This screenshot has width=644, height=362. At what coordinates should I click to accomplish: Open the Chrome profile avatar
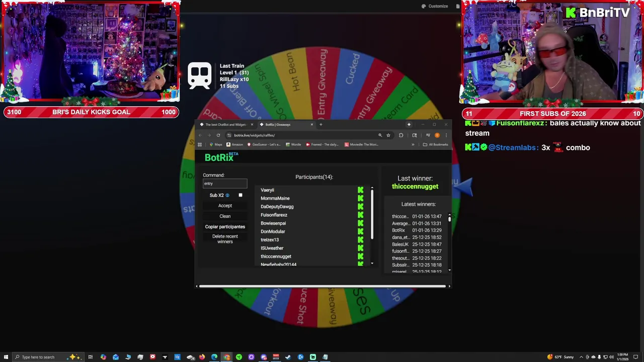pos(437,135)
